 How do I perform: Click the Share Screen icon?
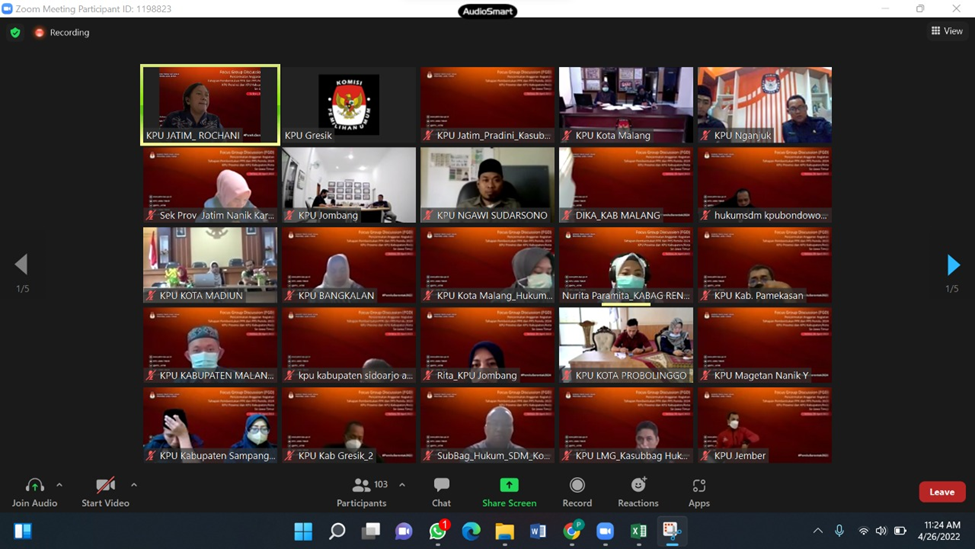tap(509, 485)
